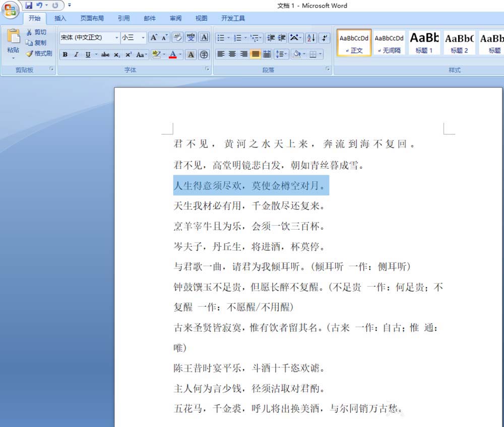Open the Change Case Aa menu

[141, 54]
